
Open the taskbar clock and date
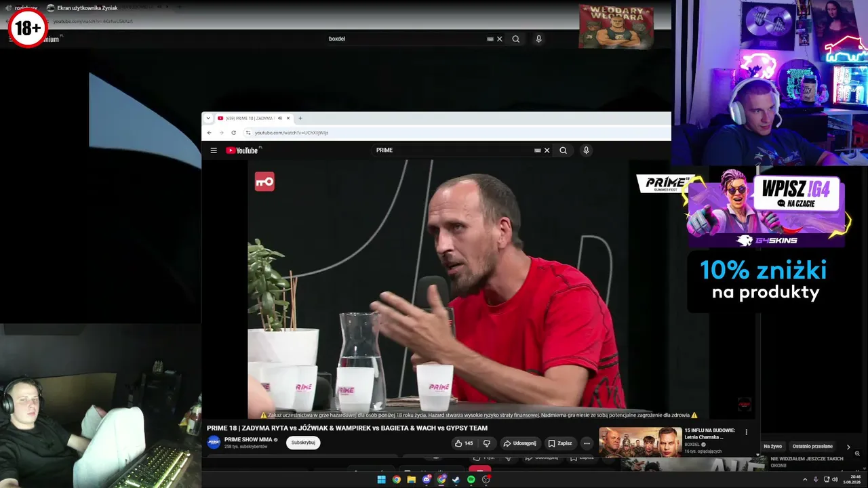tap(853, 480)
